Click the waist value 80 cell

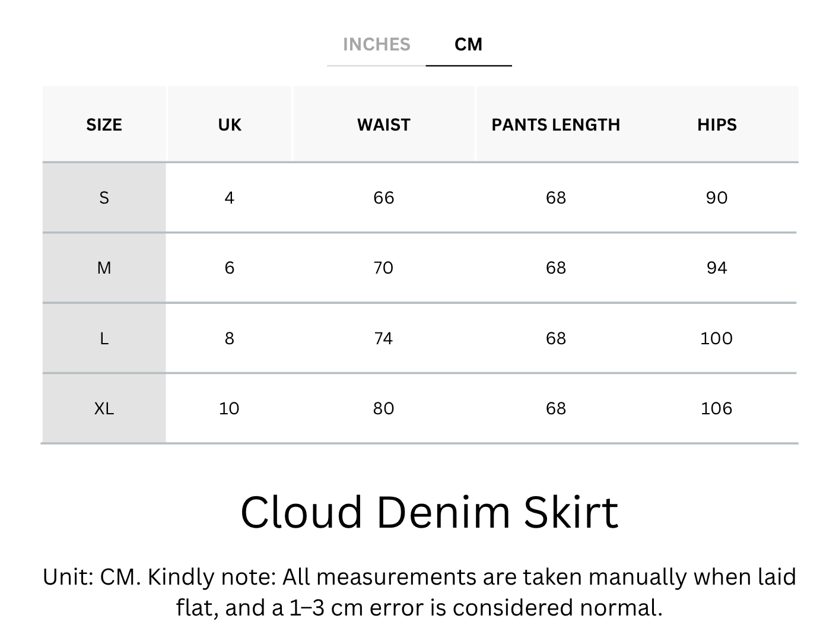point(383,408)
